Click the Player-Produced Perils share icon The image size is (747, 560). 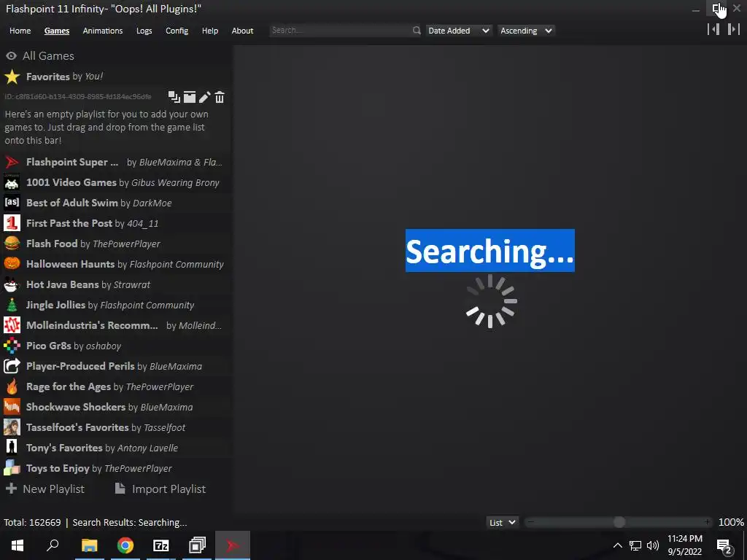pyautogui.click(x=12, y=366)
